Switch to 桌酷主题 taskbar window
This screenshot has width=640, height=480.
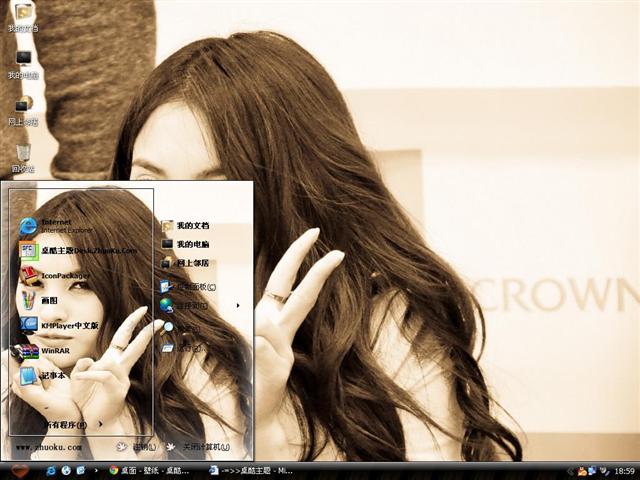251,471
